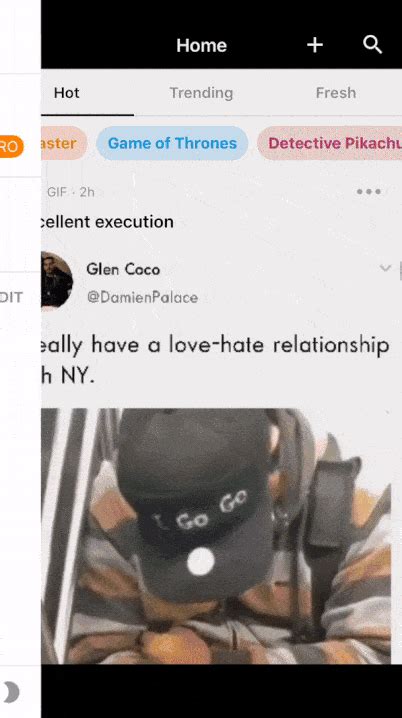The image size is (402, 718).
Task: Choose the Detective Pikachu tag
Action: tap(330, 143)
